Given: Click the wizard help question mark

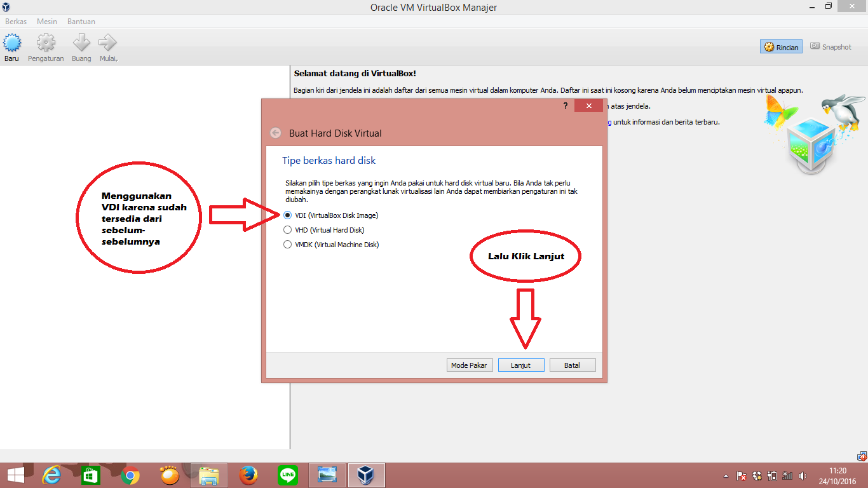Looking at the screenshot, I should point(566,105).
